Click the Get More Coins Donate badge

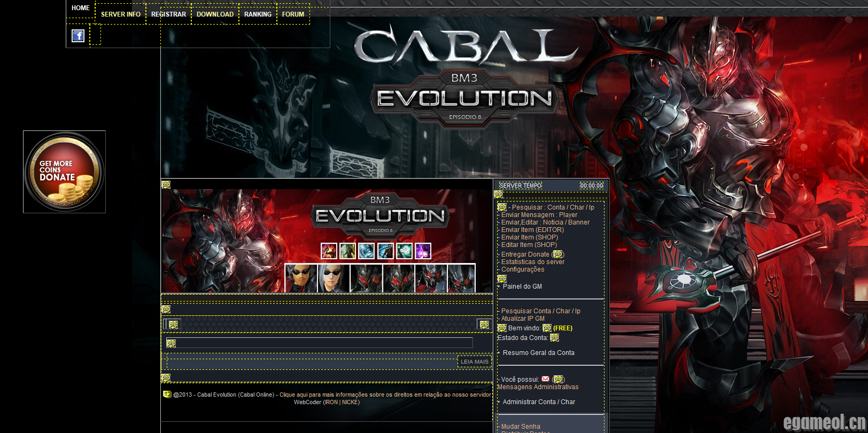point(64,172)
